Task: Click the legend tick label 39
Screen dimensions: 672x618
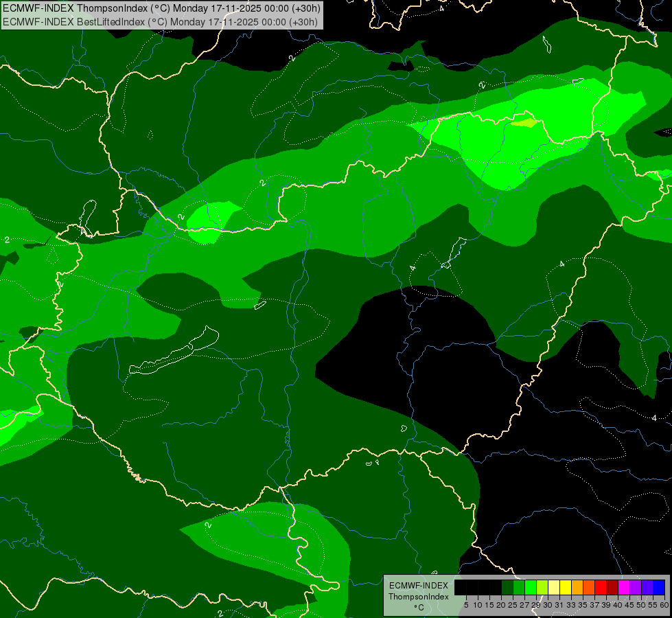Action: coord(606,605)
